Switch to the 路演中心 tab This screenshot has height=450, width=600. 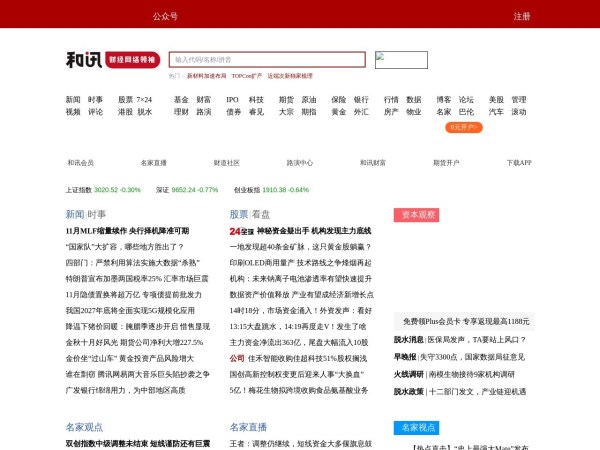[x=300, y=162]
